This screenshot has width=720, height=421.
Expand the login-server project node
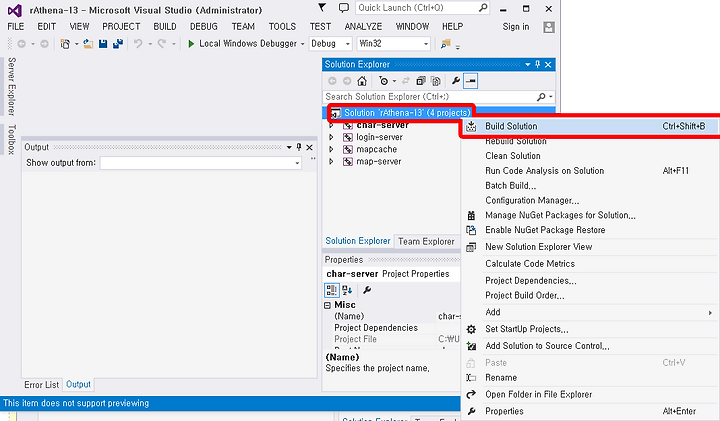pos(331,137)
